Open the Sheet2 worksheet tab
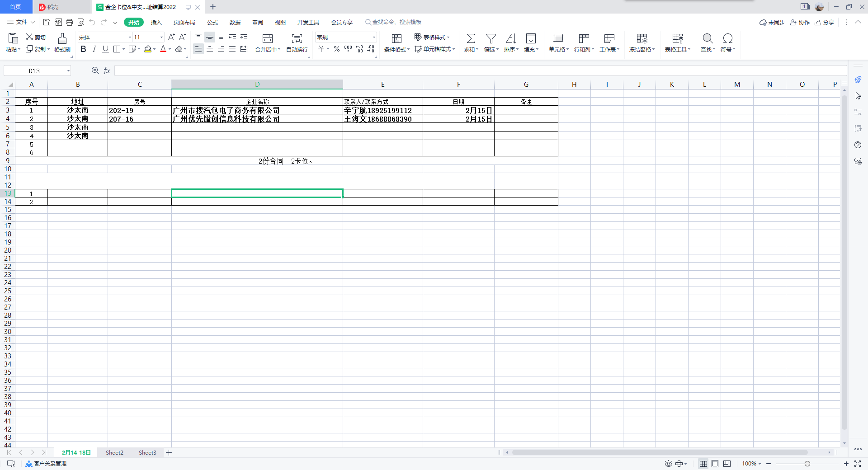Image resolution: width=868 pixels, height=470 pixels. pos(114,452)
